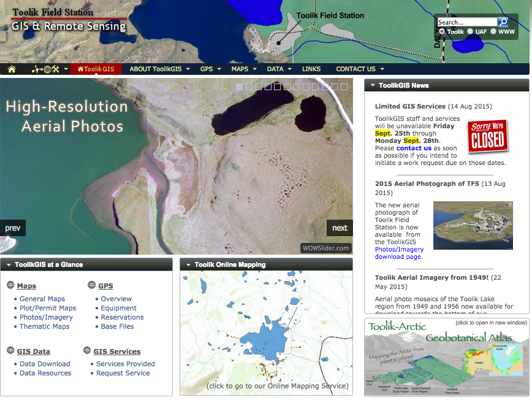Click the WOWSlider.com link

(325, 248)
